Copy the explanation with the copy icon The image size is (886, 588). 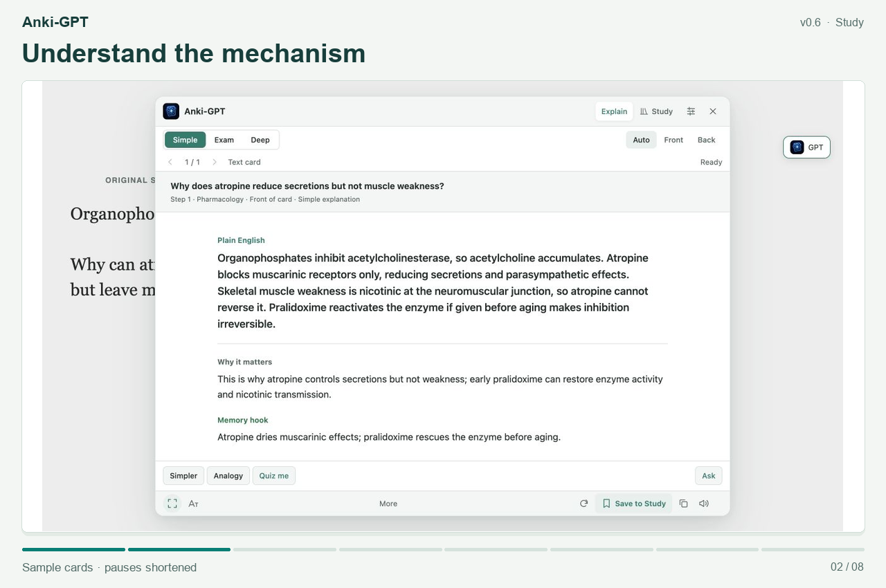point(683,504)
